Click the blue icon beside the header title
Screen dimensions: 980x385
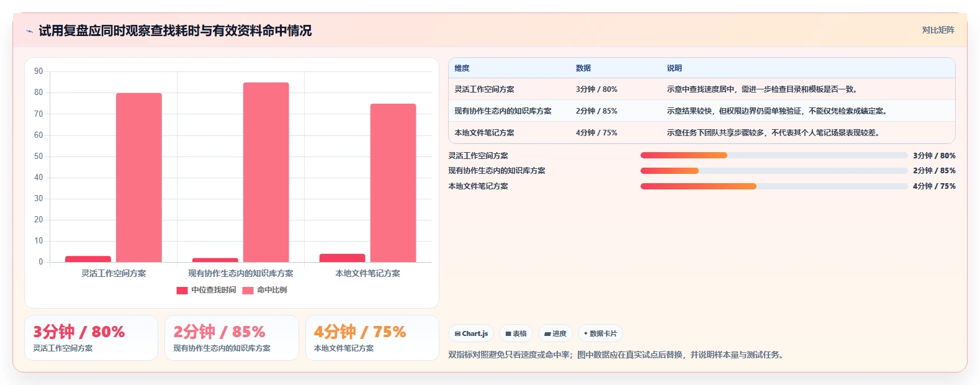click(29, 31)
